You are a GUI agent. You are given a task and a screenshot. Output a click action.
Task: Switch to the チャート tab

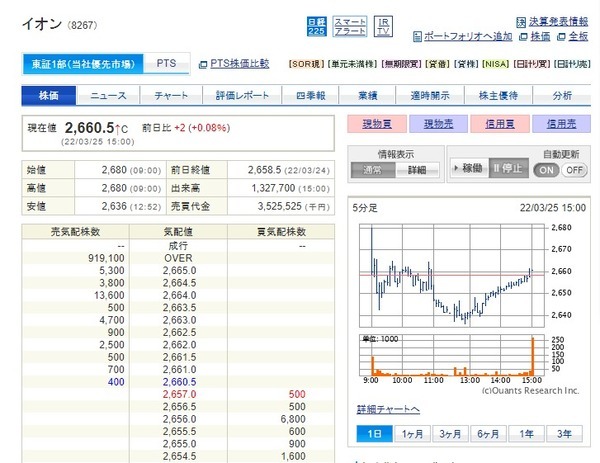[171, 96]
